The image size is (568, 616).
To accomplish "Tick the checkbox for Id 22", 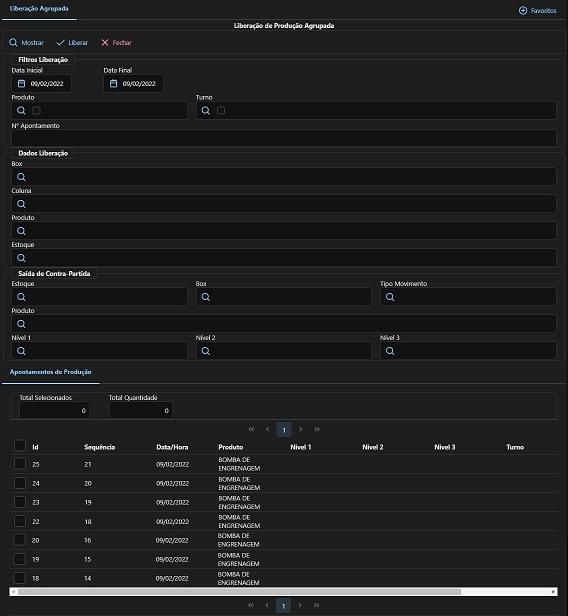I will [x=20, y=521].
